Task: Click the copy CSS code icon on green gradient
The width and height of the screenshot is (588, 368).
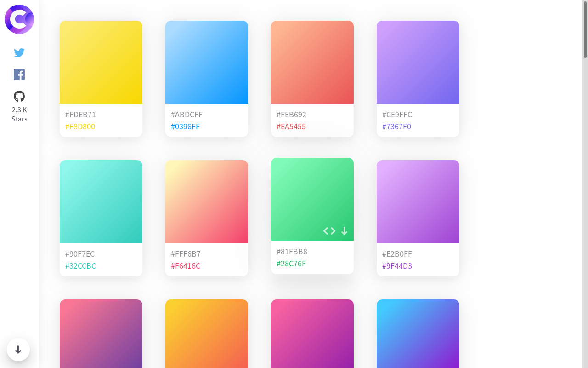Action: coord(329,231)
